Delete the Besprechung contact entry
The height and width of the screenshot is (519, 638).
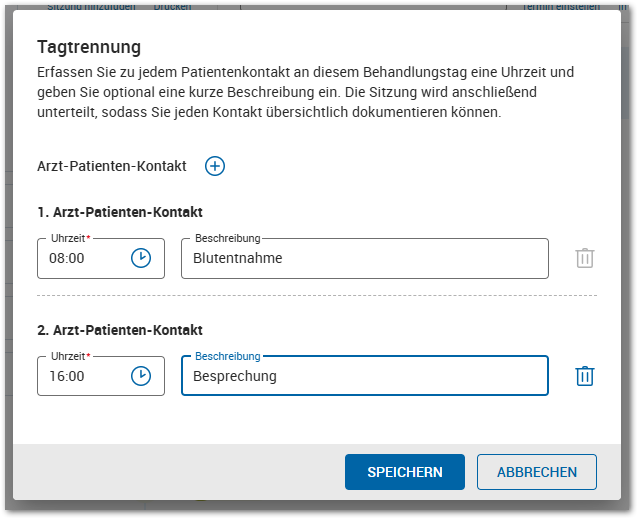pyautogui.click(x=585, y=376)
